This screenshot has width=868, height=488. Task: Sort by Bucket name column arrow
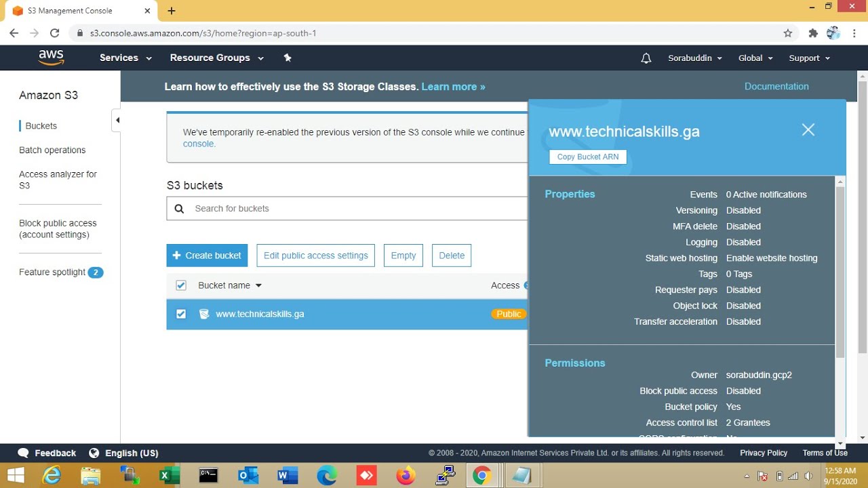(x=258, y=286)
